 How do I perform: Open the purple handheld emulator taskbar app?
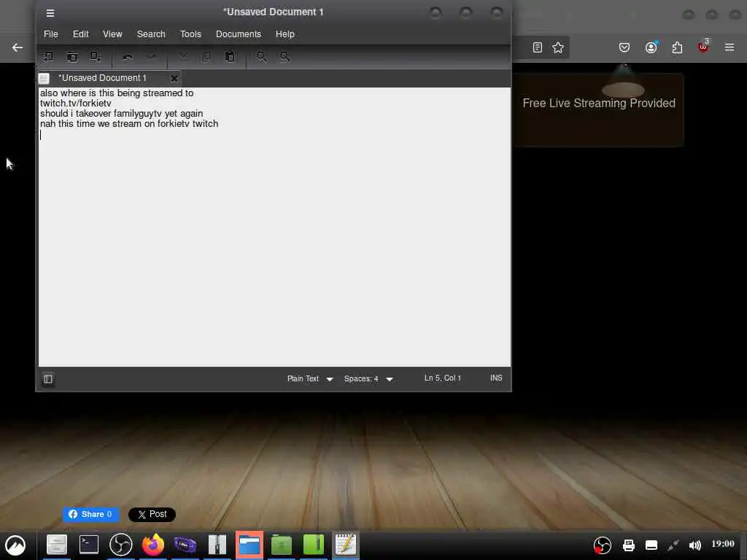[185, 545]
